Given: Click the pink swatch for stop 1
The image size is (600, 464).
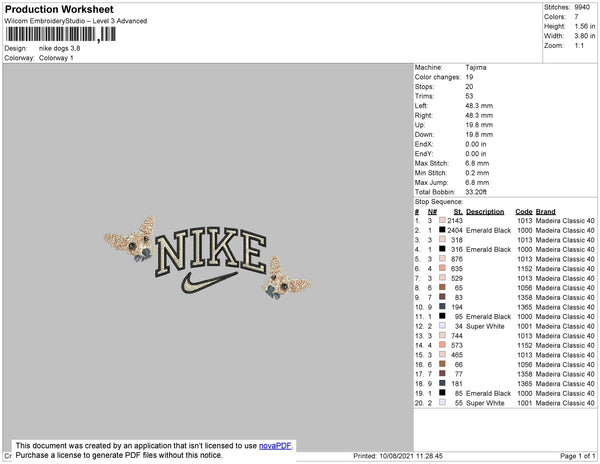Looking at the screenshot, I should [x=442, y=221].
